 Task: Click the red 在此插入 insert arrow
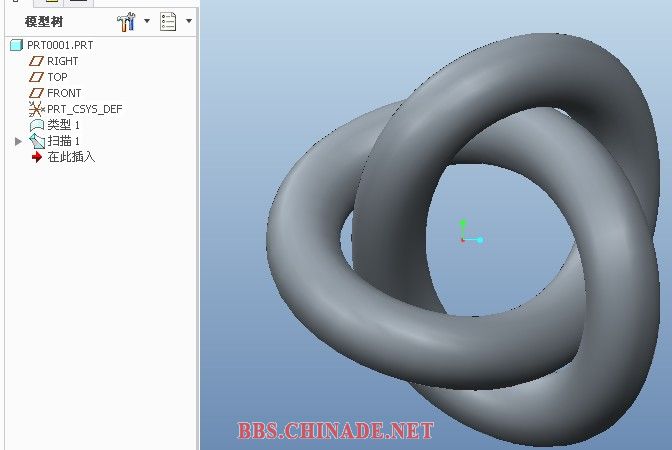37,157
